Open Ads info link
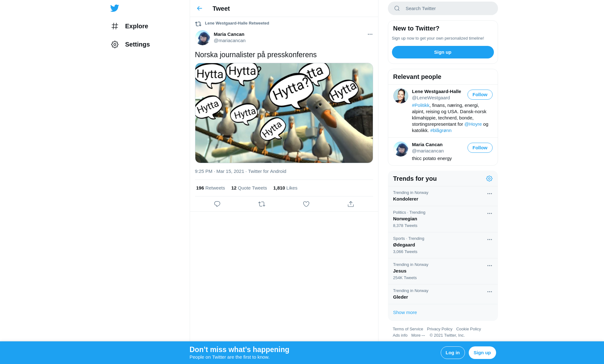604x364 pixels. [x=400, y=335]
